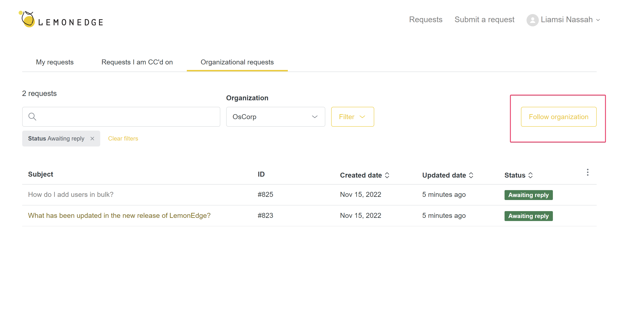The image size is (644, 313).
Task: Click the Clear filters link
Action: 123,138
